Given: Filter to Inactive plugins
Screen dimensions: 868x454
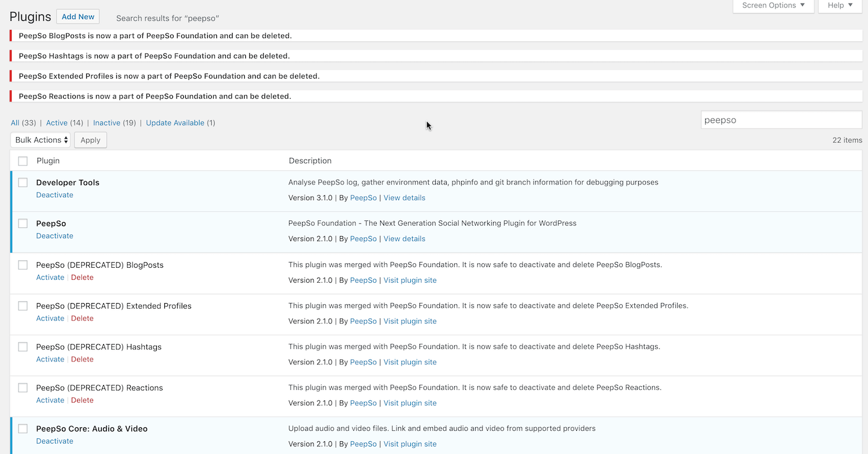Looking at the screenshot, I should [106, 123].
